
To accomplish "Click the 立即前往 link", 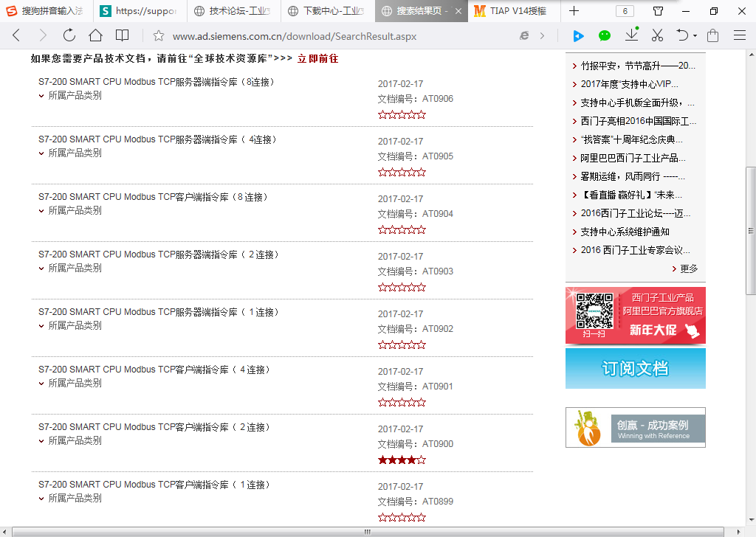I will pyautogui.click(x=317, y=58).
